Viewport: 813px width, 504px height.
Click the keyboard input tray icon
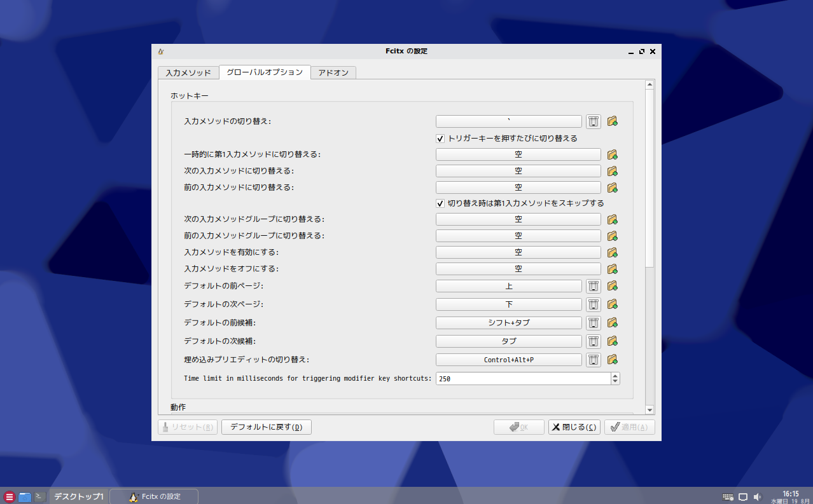pos(728,496)
